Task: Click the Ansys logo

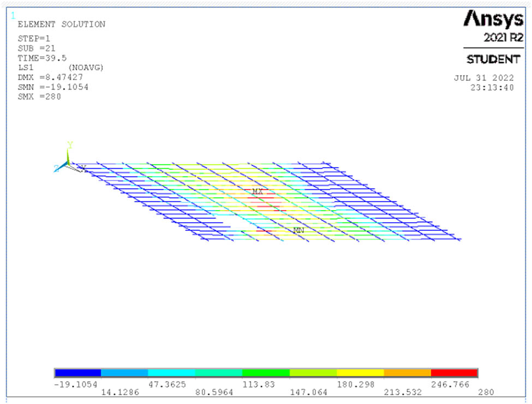Action: point(493,20)
